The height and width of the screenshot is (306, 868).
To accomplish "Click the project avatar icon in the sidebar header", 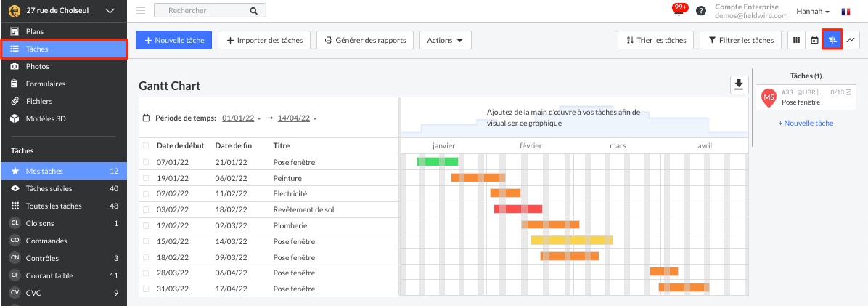I will [x=15, y=10].
